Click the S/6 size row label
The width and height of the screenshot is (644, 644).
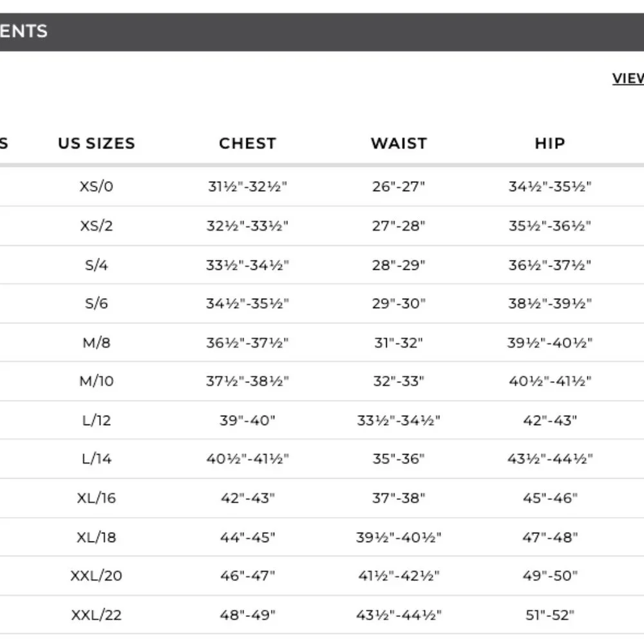pyautogui.click(x=97, y=303)
